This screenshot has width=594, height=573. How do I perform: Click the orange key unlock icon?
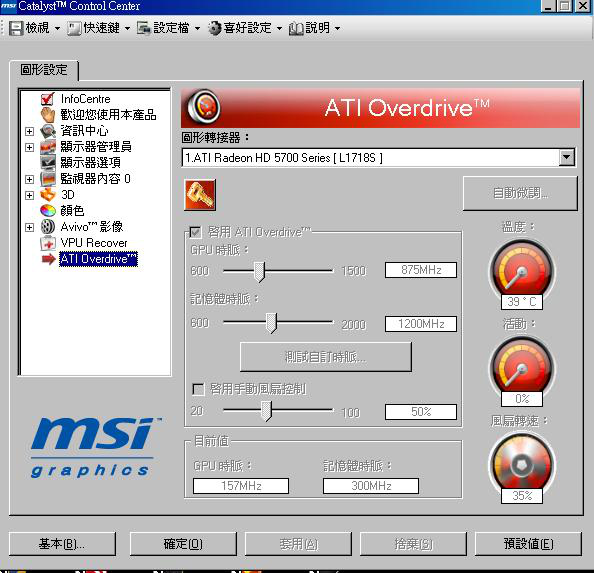[x=200, y=195]
